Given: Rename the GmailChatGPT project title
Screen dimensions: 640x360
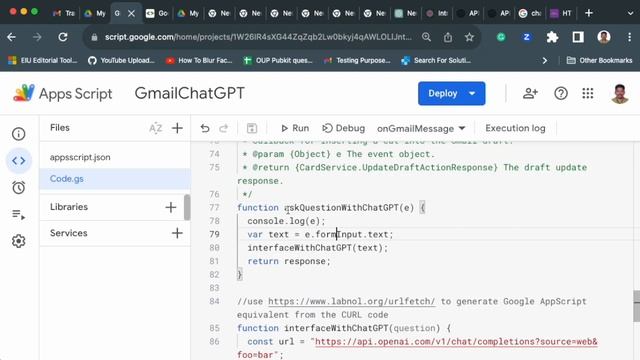Looking at the screenshot, I should [190, 93].
